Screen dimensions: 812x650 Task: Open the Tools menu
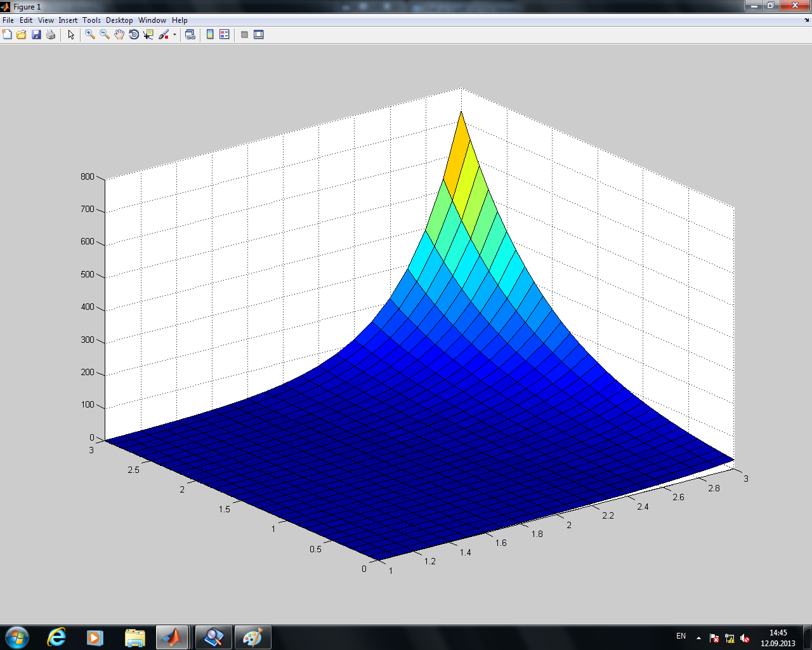click(x=91, y=20)
